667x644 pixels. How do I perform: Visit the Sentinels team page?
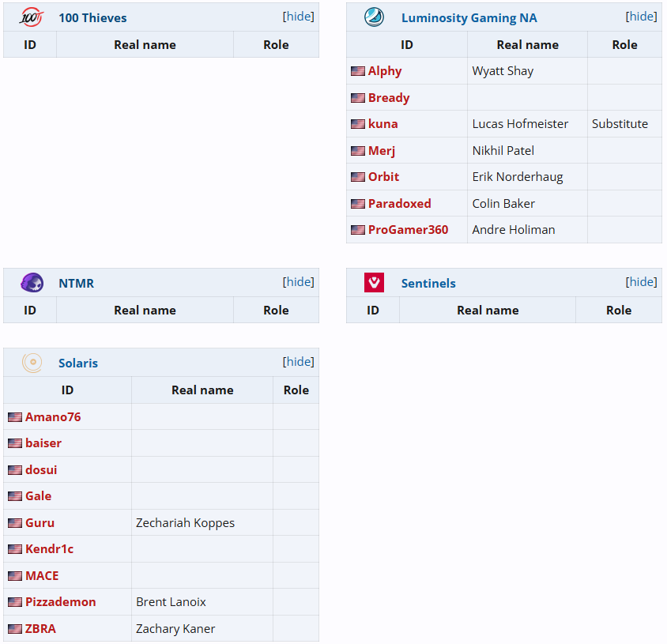click(x=428, y=284)
